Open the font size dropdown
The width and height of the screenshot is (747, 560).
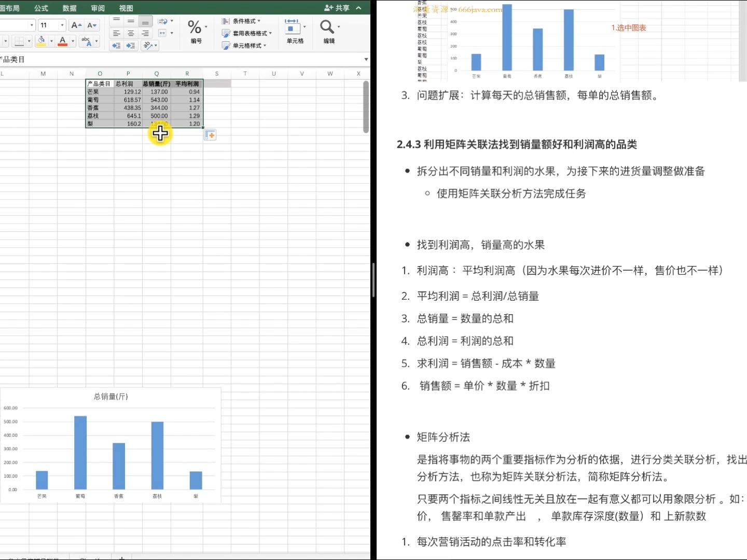click(61, 24)
